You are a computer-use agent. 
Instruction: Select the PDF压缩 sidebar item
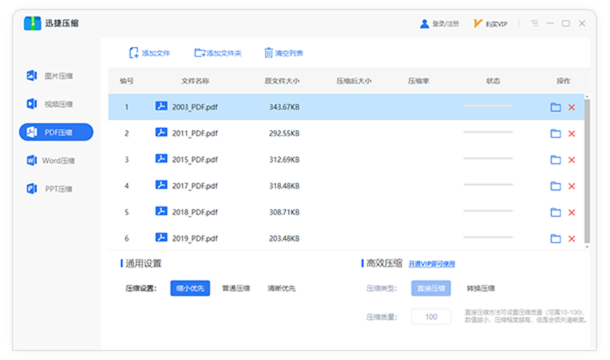point(56,132)
